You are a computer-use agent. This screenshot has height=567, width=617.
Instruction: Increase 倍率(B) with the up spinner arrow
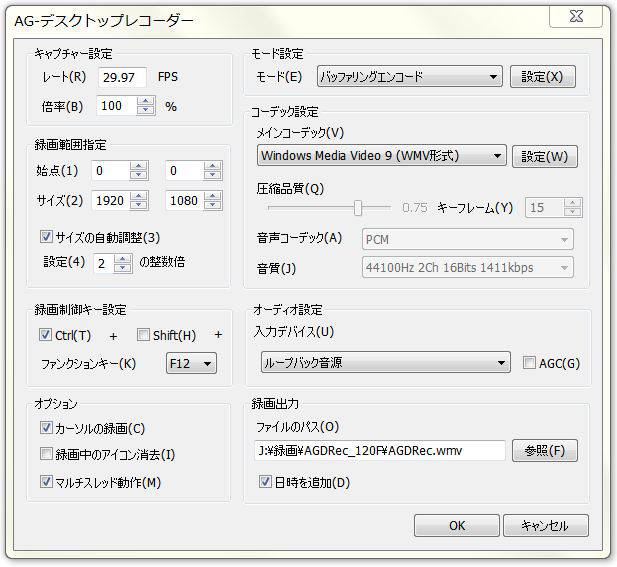146,102
